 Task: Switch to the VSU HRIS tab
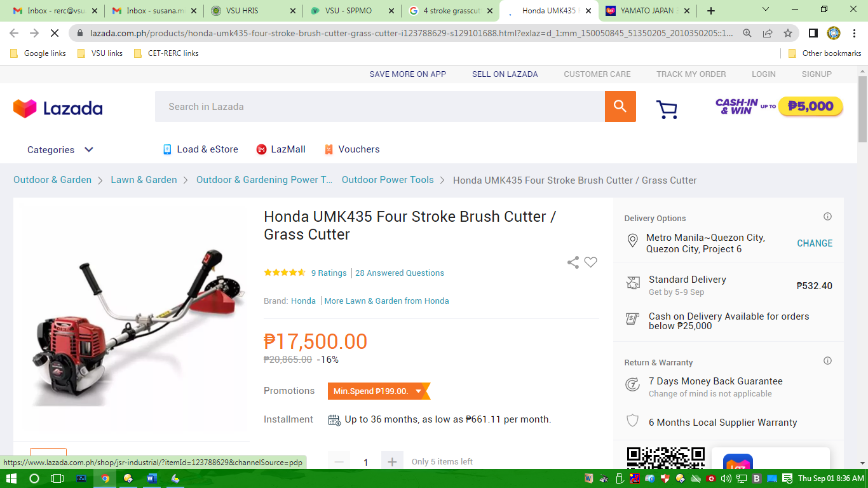254,11
